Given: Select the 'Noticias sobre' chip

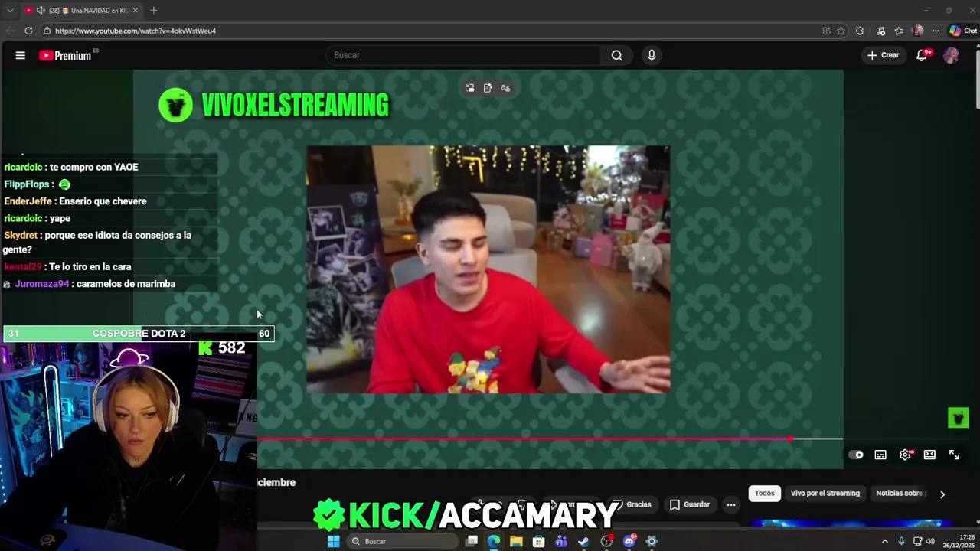Looking at the screenshot, I should click(900, 493).
